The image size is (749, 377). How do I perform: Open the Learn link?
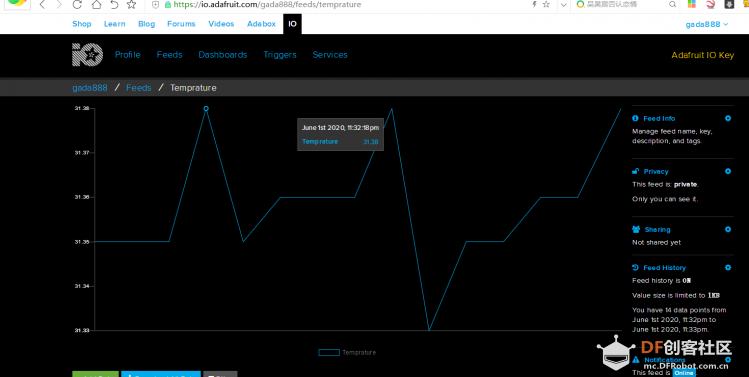point(115,24)
